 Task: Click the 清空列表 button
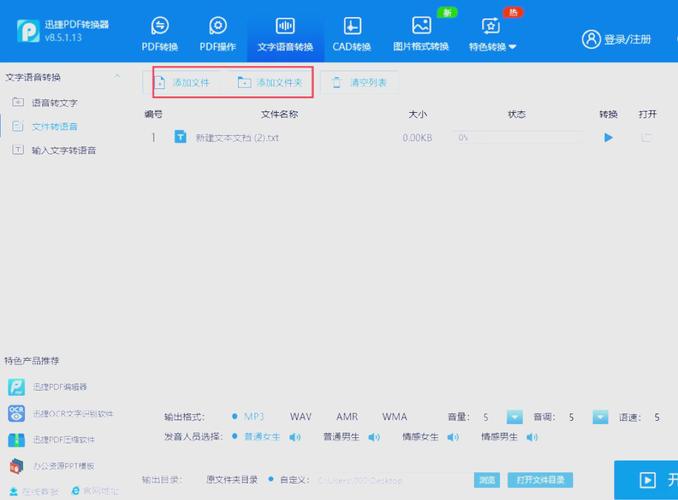pyautogui.click(x=359, y=82)
